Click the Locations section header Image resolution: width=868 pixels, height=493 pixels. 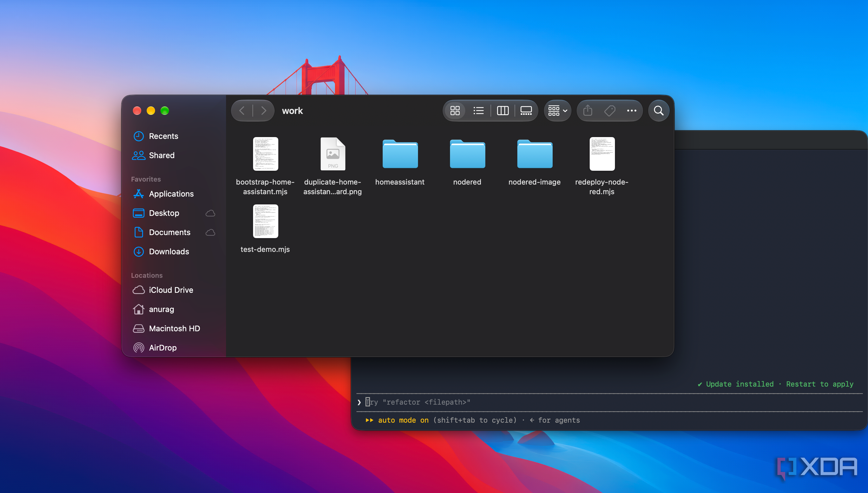(147, 275)
